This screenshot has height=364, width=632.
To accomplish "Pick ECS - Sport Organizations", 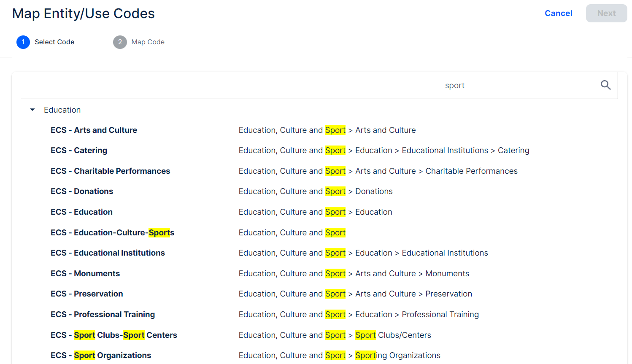I will 101,356.
